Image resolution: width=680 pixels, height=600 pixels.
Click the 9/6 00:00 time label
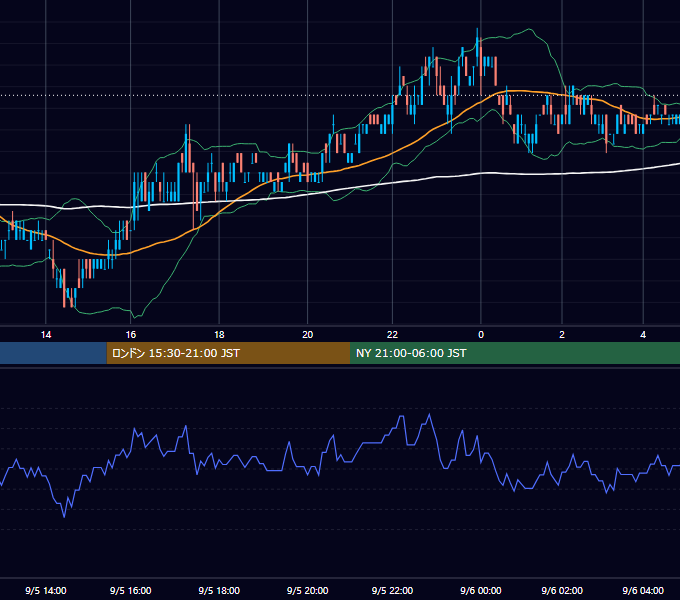[x=481, y=590]
